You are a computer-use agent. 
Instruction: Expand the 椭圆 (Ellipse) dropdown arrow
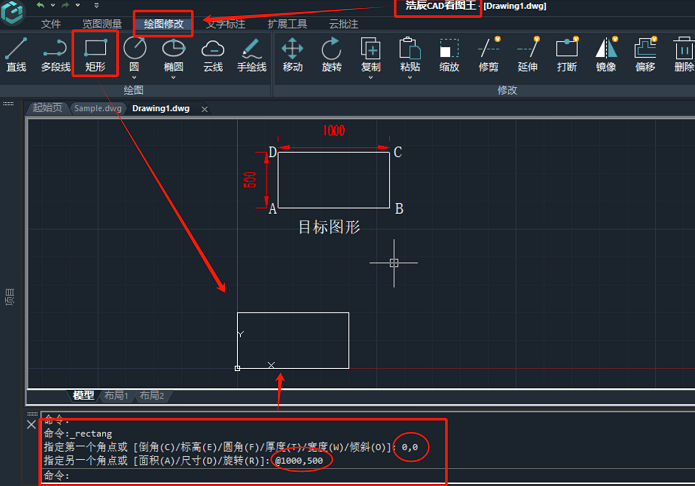(173, 77)
